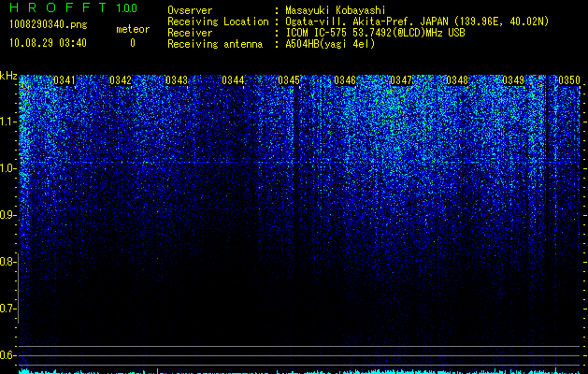Click the ICOM IC-575 receiver text
Viewport: 588px width, 374px height.
[375, 33]
